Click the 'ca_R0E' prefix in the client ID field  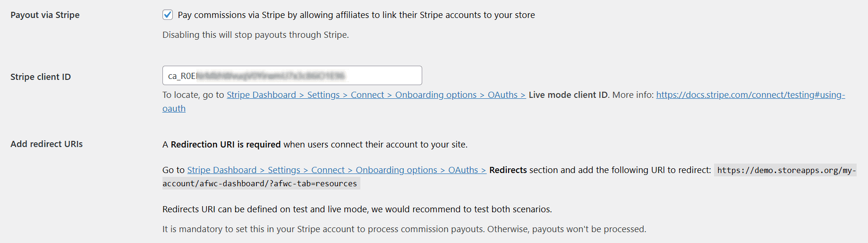(x=182, y=76)
